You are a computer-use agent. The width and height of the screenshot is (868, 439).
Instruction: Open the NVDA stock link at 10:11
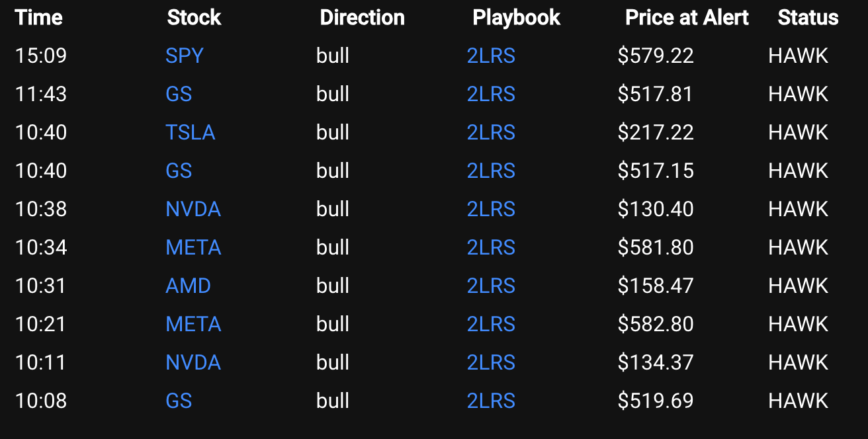[x=193, y=362]
